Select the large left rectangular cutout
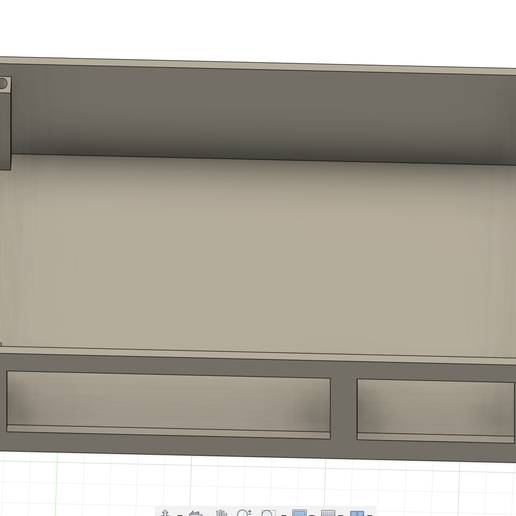This screenshot has width=516, height=516. [168, 405]
